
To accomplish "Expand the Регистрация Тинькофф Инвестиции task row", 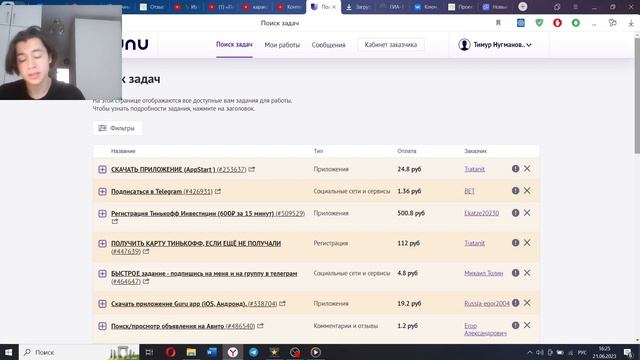I will tap(102, 213).
